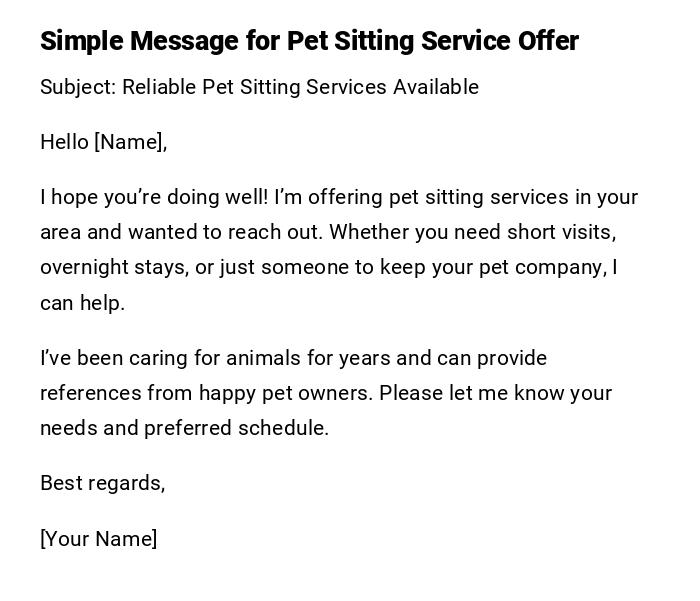The height and width of the screenshot is (601, 700).
Task: Click the "Best regards," closing line
Action: click(102, 483)
